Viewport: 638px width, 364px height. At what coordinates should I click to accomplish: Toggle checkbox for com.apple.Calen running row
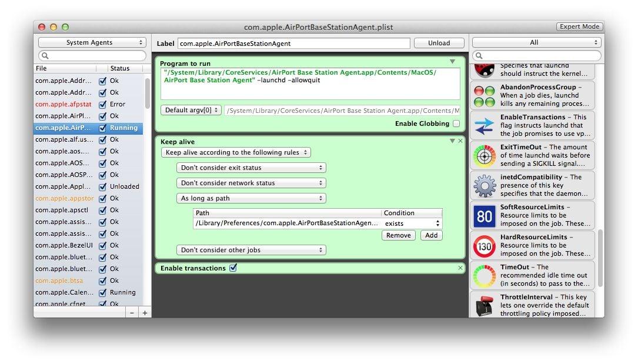pos(102,293)
